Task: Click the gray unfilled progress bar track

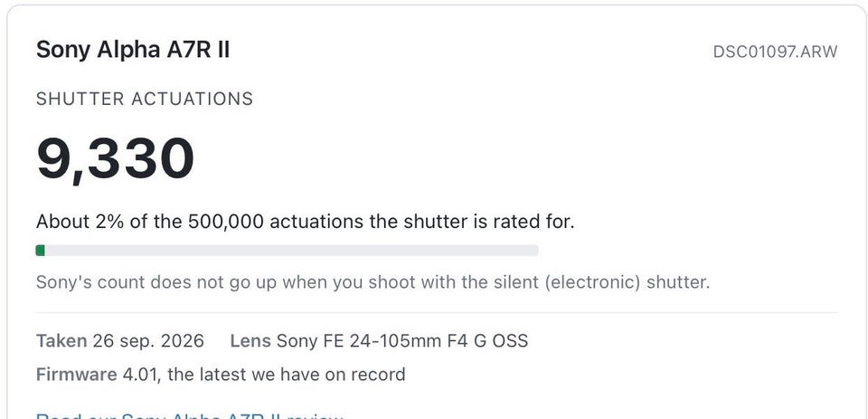Action: point(292,251)
